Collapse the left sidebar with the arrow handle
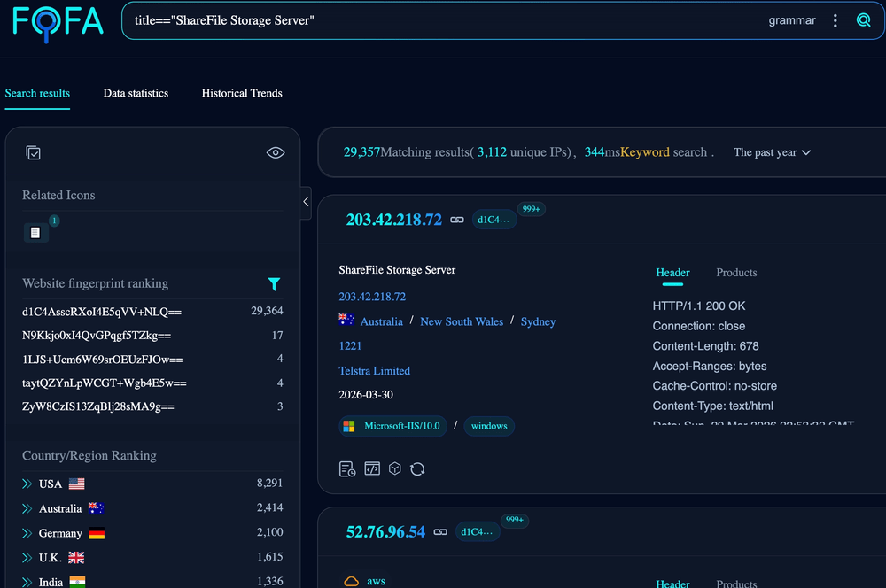886x588 pixels. 306,202
